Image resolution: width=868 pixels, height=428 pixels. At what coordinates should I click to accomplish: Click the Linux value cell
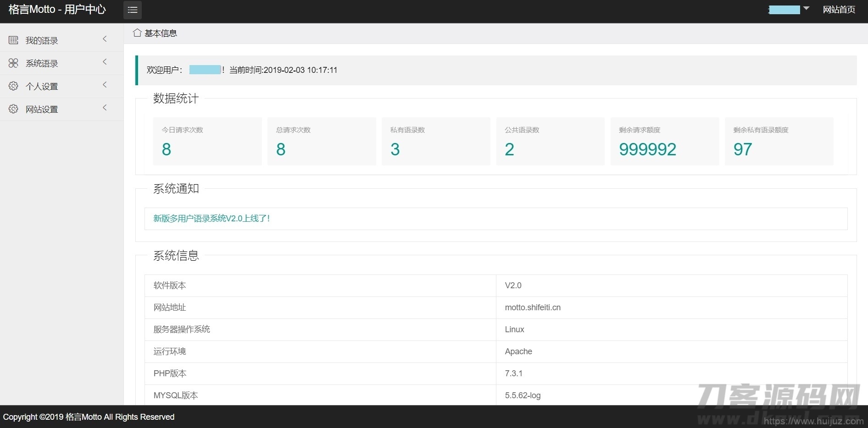pyautogui.click(x=672, y=329)
